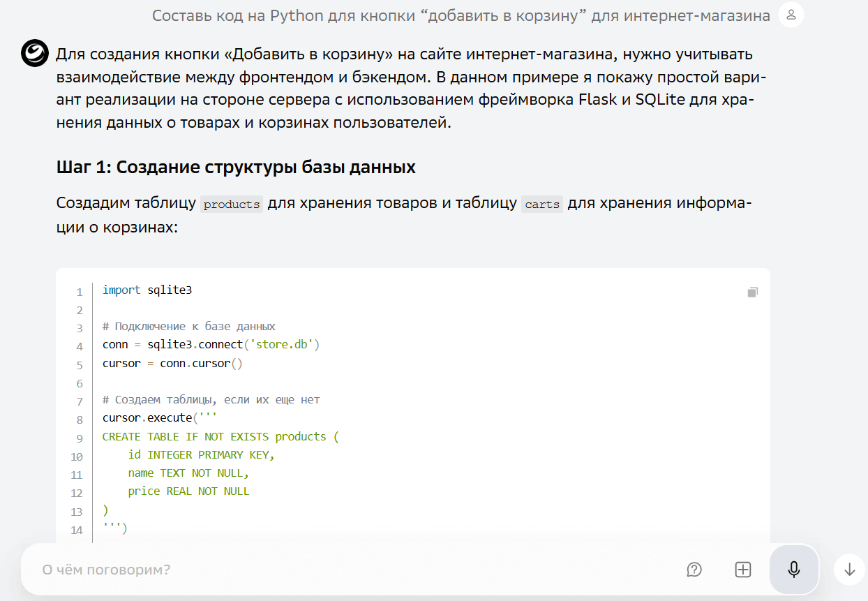Click the inline code chip labeled products
This screenshot has height=601, width=868.
[231, 204]
